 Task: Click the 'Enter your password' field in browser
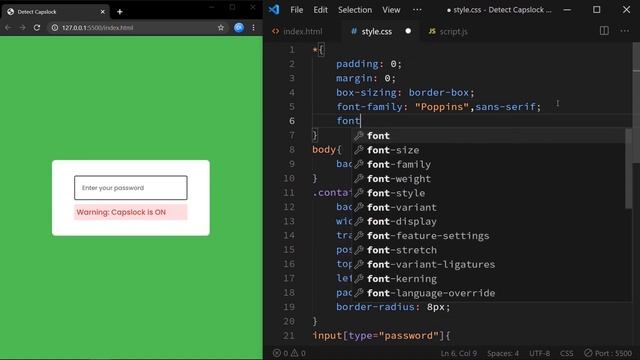pos(131,188)
